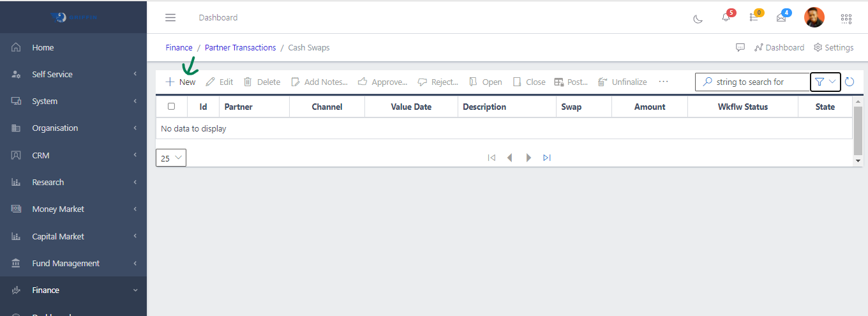Screen dimensions: 868x316
Task: Open the notifications bell icon
Action: pyautogui.click(x=726, y=18)
